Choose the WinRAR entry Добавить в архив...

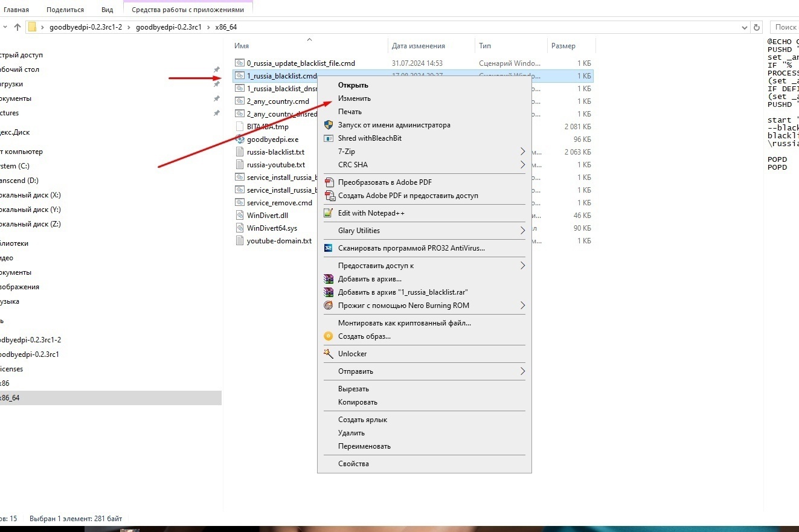[x=370, y=279]
